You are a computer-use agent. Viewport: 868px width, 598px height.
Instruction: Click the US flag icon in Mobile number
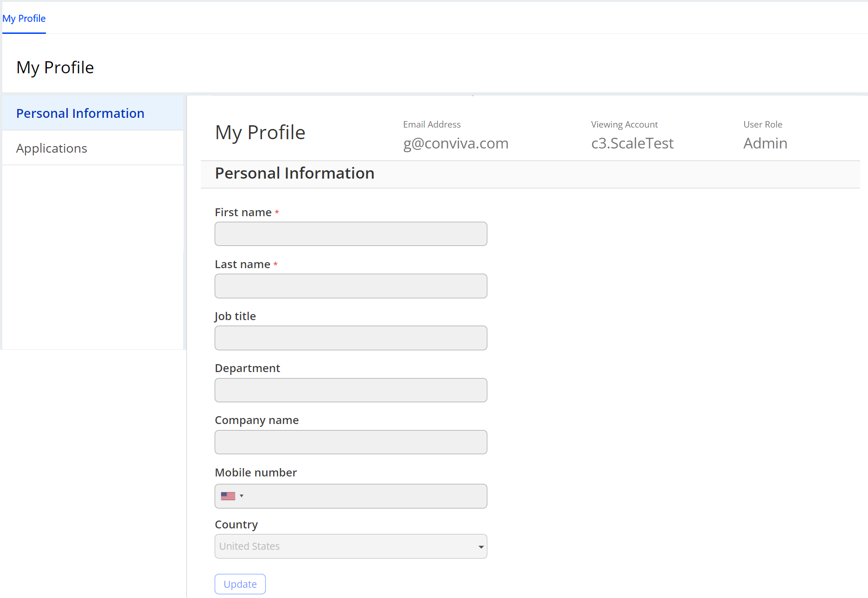pos(228,496)
